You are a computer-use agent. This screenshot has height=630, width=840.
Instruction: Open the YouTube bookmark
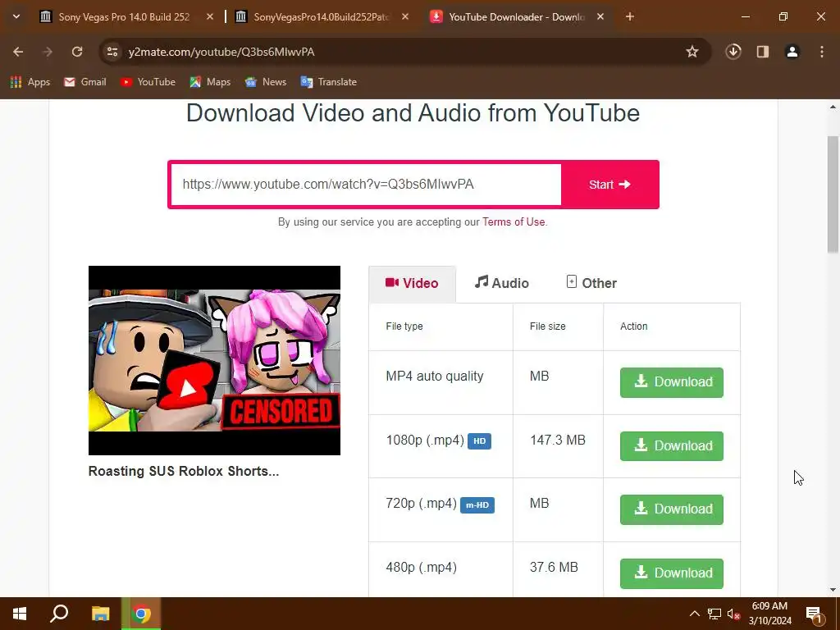click(148, 82)
